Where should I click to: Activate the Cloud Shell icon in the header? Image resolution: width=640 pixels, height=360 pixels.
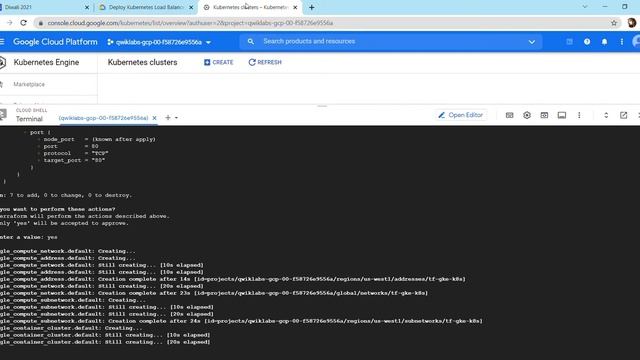[569, 42]
